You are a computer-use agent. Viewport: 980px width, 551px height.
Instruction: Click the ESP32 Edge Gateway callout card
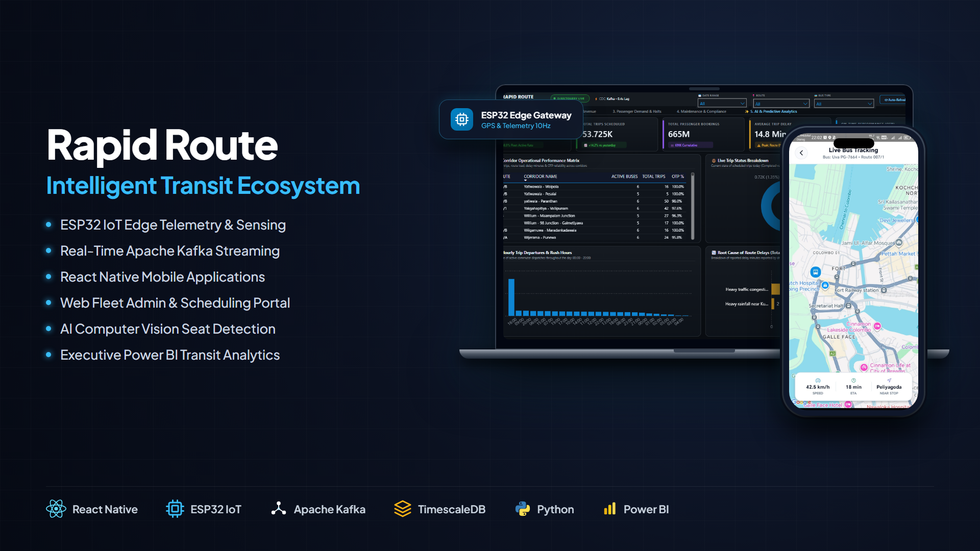click(511, 119)
